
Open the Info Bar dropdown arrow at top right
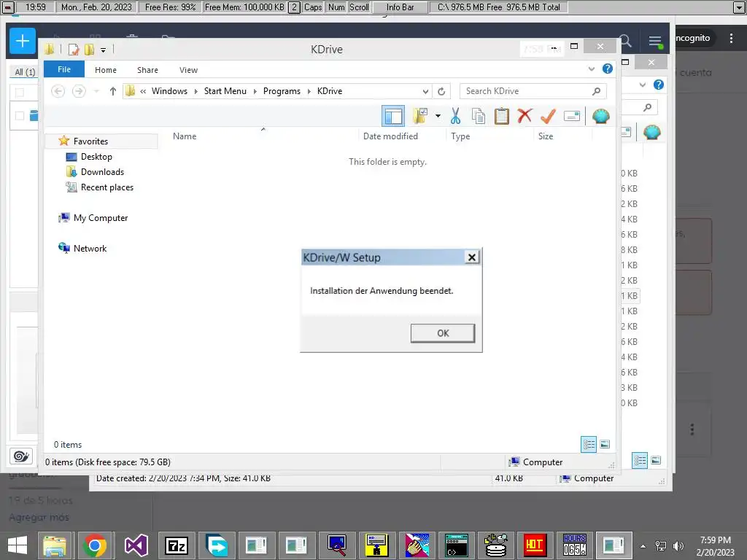[x=739, y=7]
